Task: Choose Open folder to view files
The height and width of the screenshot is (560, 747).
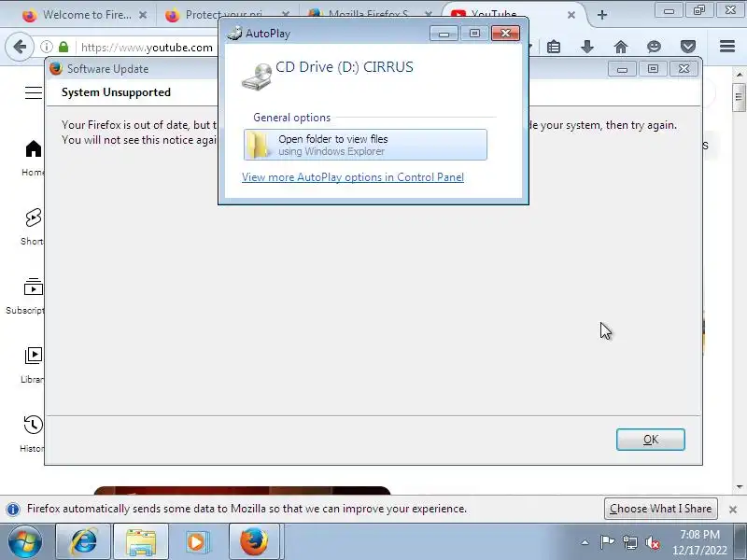Action: pyautogui.click(x=365, y=145)
